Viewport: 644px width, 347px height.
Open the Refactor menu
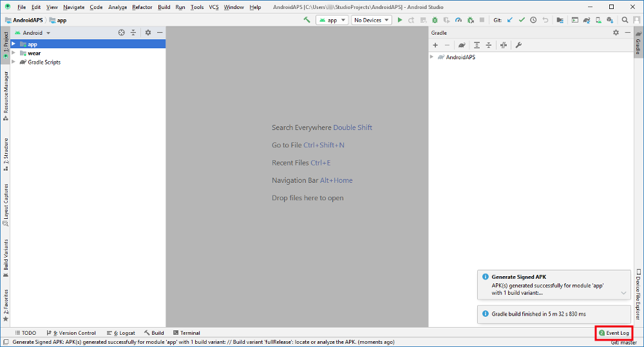[x=142, y=7]
